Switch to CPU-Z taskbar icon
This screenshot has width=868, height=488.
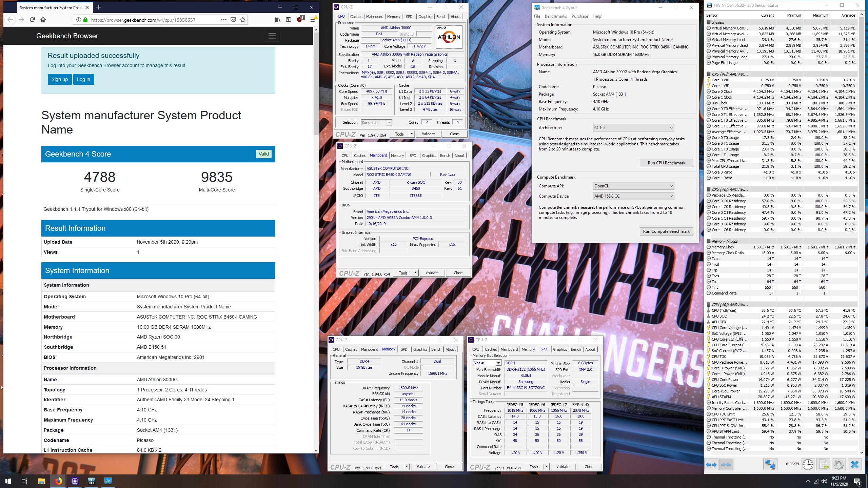(75, 481)
